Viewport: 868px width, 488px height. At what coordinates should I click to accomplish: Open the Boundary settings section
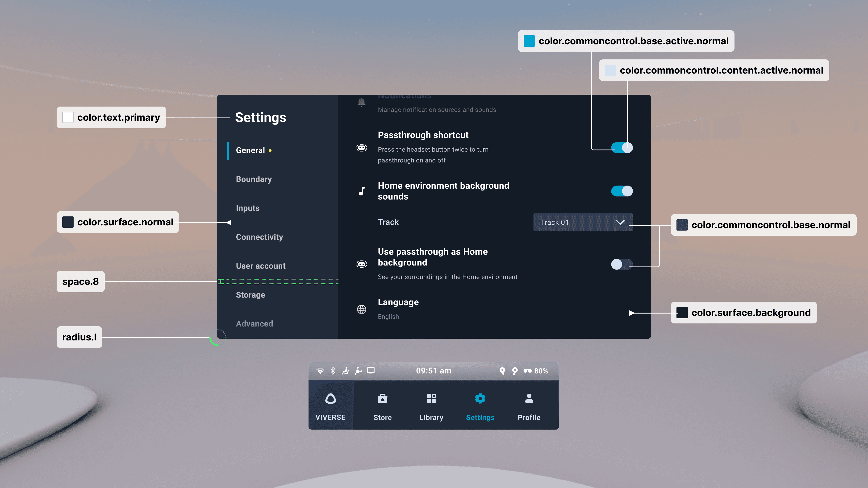(x=254, y=179)
